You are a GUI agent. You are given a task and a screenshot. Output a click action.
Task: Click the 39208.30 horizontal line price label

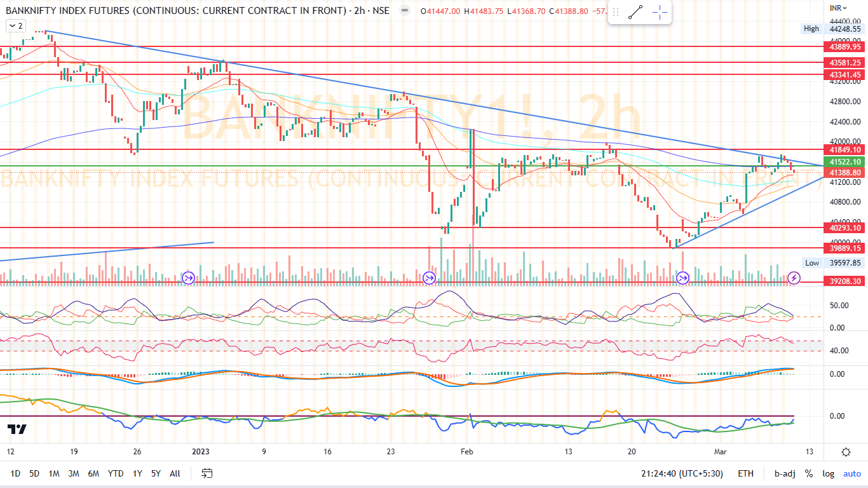pos(845,281)
